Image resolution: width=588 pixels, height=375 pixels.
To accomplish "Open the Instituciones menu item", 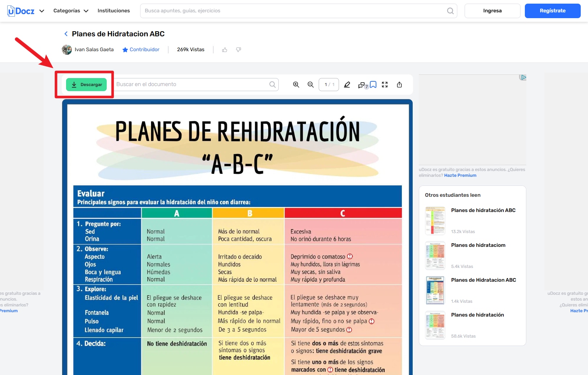I will pyautogui.click(x=113, y=11).
